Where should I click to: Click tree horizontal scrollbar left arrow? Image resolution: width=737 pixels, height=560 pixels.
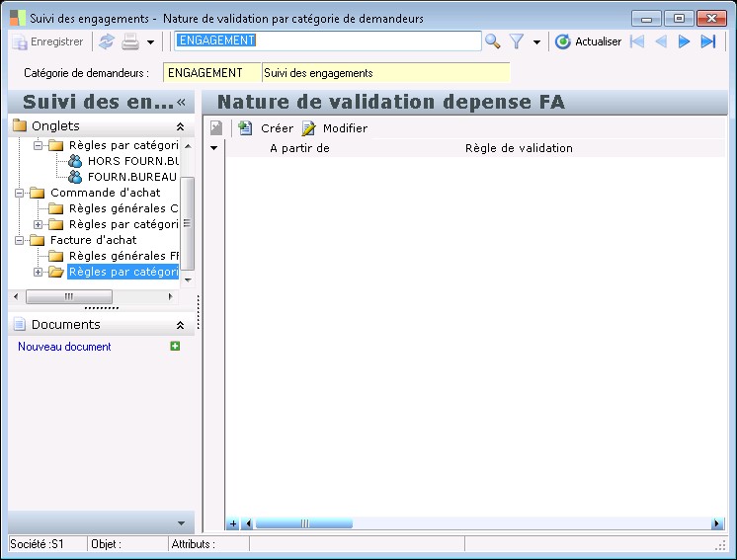(x=17, y=296)
